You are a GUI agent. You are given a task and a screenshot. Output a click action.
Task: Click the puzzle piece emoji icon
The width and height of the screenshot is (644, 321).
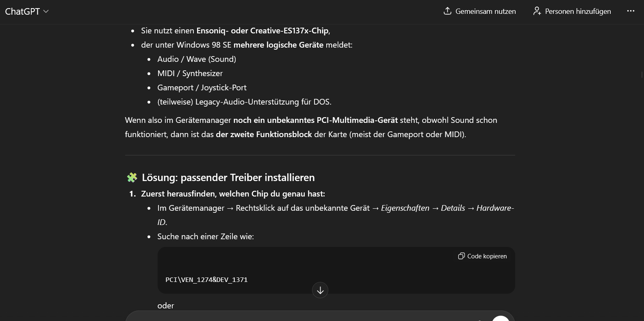(x=132, y=177)
